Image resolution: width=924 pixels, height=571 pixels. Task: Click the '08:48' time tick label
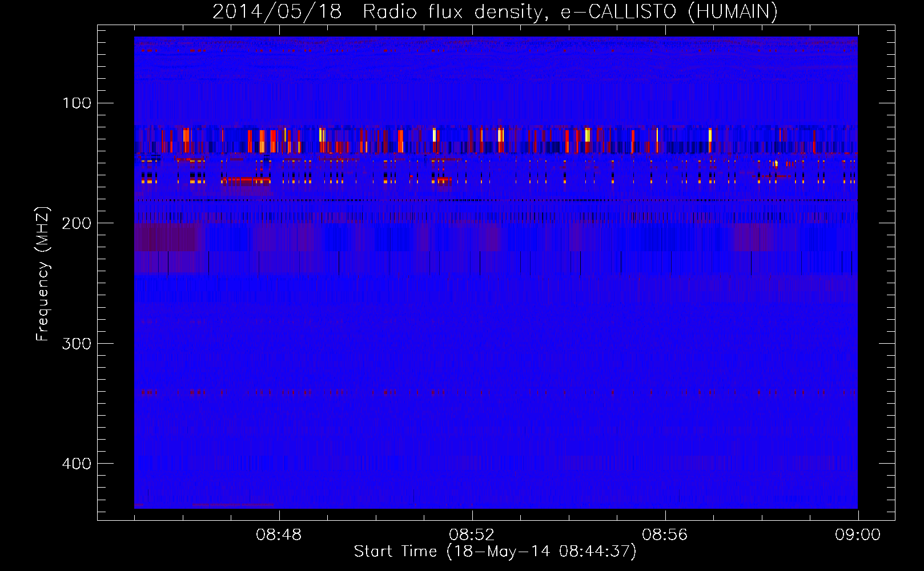pos(279,535)
